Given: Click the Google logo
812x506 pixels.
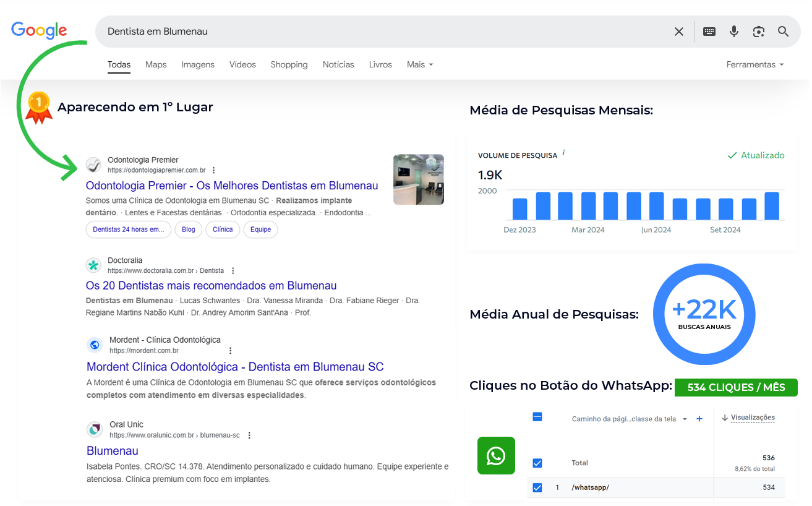Looking at the screenshot, I should click(39, 30).
